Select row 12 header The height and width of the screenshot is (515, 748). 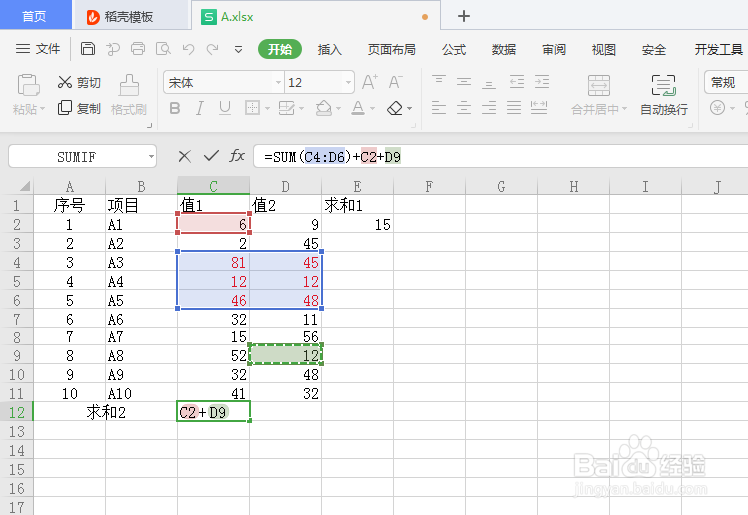click(17, 412)
